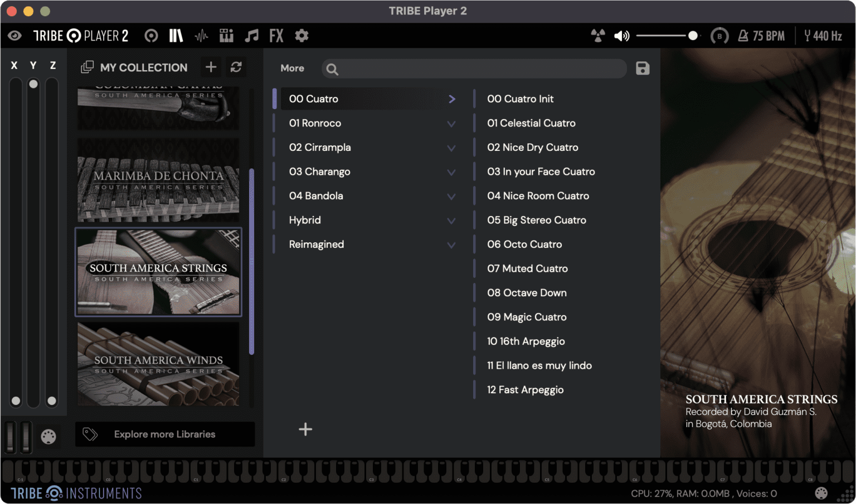The image size is (856, 504).
Task: Click the randomize radiation icon
Action: [598, 36]
